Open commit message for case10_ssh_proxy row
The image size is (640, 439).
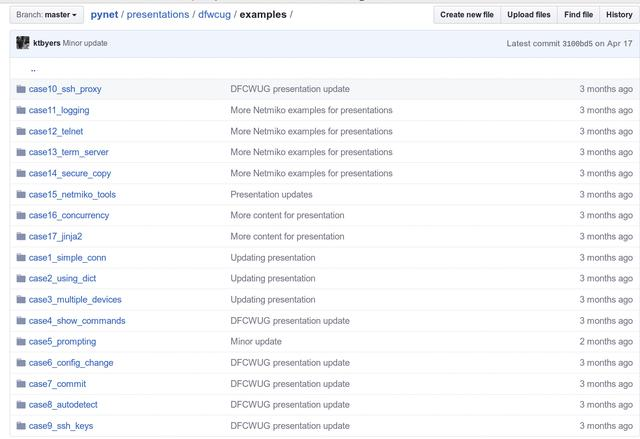click(x=290, y=89)
